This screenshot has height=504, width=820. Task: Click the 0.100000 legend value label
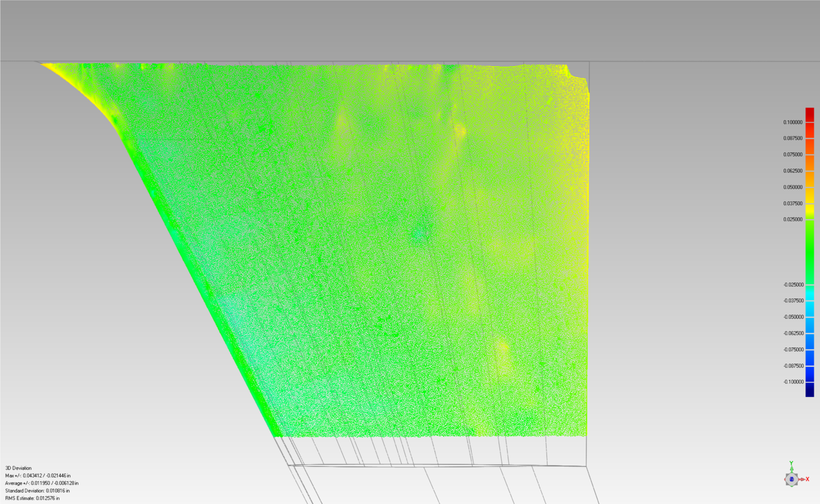(x=792, y=122)
